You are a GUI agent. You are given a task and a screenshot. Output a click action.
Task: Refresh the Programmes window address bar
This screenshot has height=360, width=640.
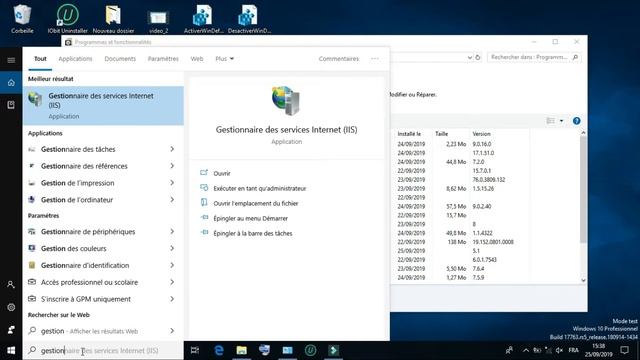[x=478, y=58]
